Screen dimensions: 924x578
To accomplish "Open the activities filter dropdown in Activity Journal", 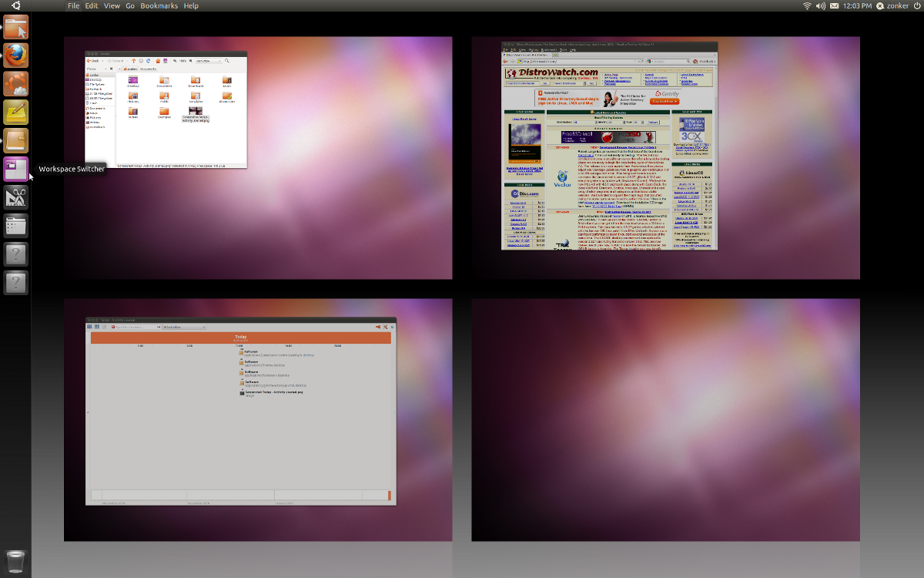I will click(183, 327).
